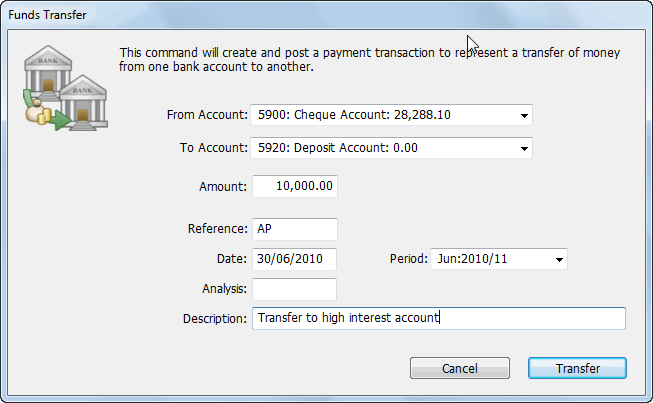Select the From Account combo box showing Cheque Account
Image resolution: width=653 pixels, height=403 pixels.
(x=391, y=115)
